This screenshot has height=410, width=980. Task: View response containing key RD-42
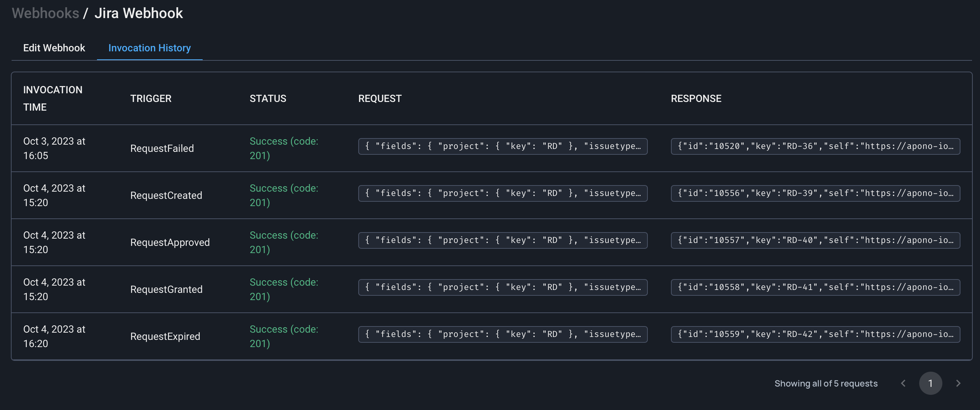[815, 334]
